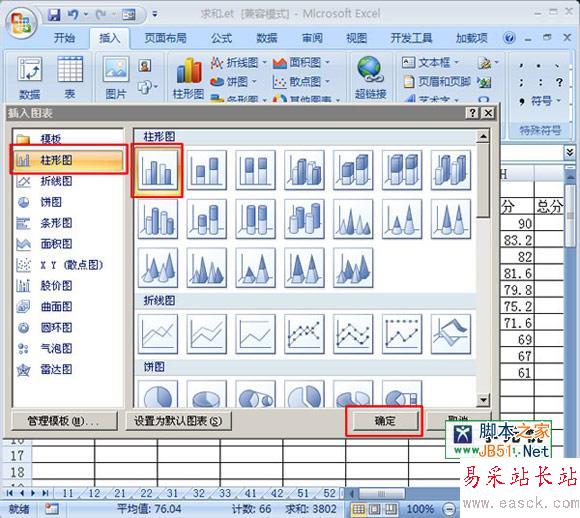Go to first sheet navigation arrow
This screenshot has width=580, height=518.
coord(10,493)
